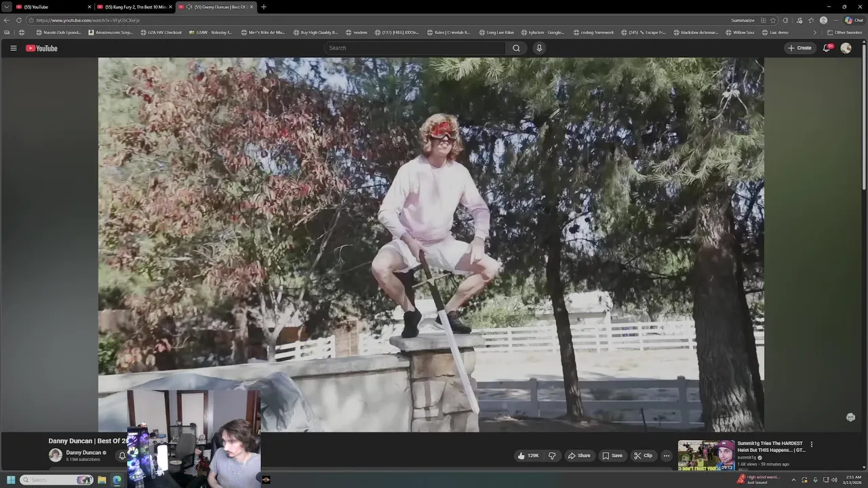Image resolution: width=868 pixels, height=488 pixels.
Task: Open the Naruto Dub Episode bookmark
Action: coord(58,32)
